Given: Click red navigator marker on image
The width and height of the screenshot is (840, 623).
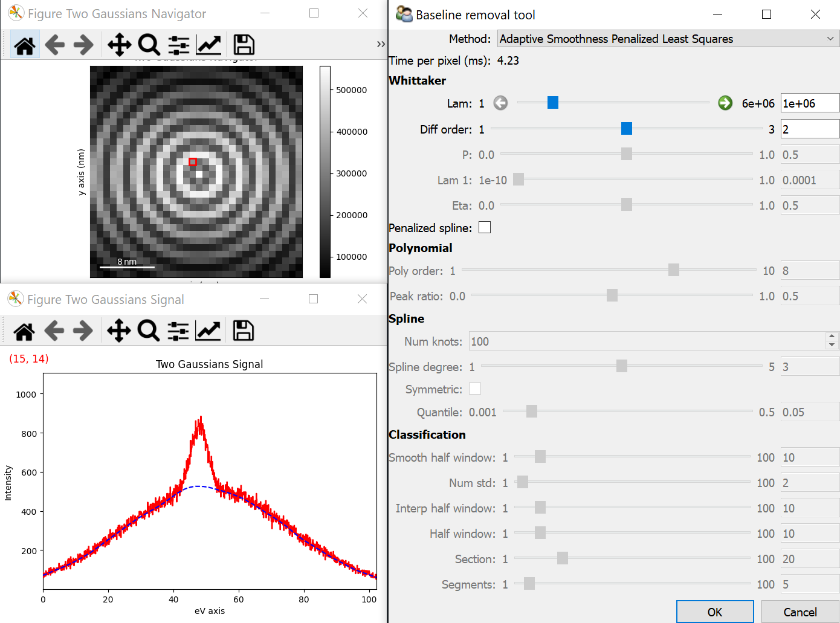Looking at the screenshot, I should (193, 162).
